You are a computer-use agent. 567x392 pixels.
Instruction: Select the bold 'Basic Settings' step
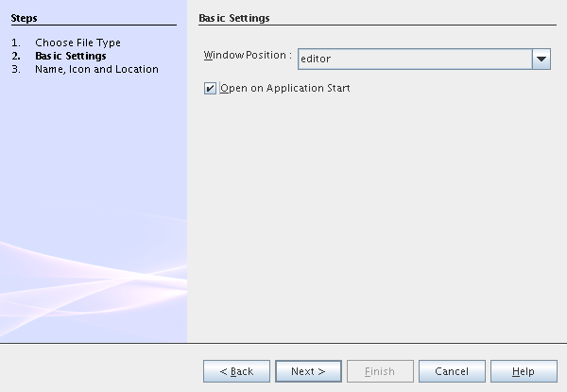(x=70, y=56)
